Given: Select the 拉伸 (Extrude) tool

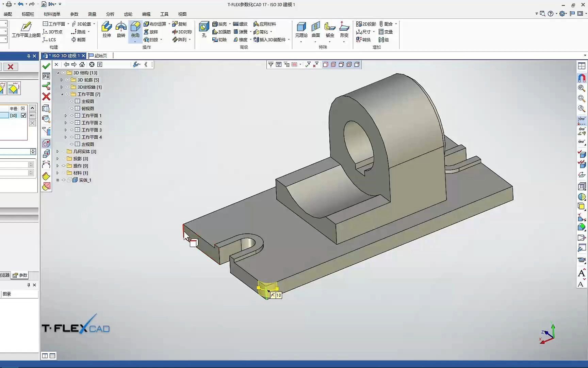Looking at the screenshot, I should pyautogui.click(x=107, y=30).
